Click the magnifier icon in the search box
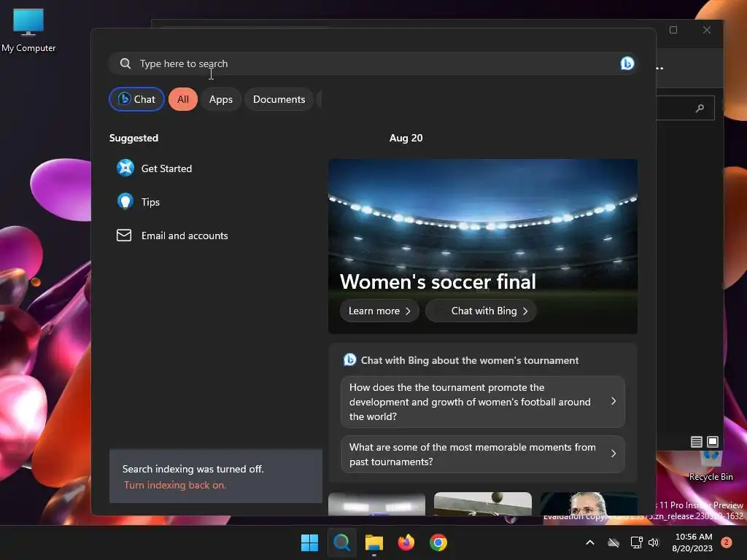Image resolution: width=747 pixels, height=560 pixels. pyautogui.click(x=125, y=63)
